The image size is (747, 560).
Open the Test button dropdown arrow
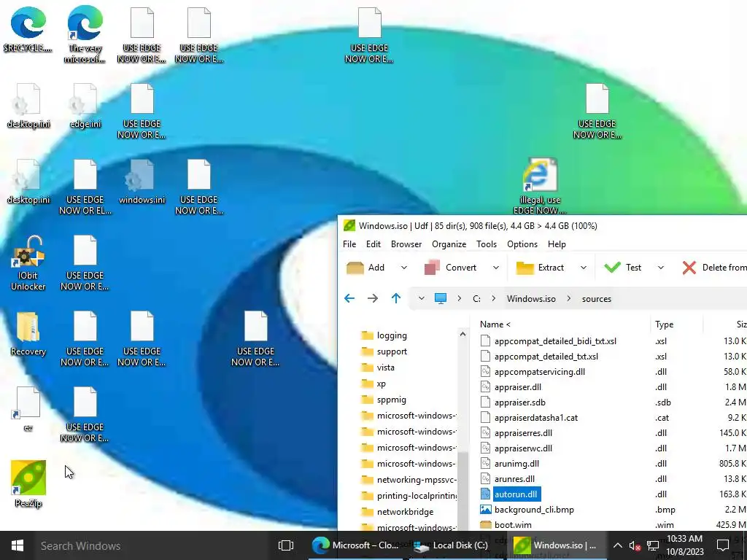click(x=661, y=268)
